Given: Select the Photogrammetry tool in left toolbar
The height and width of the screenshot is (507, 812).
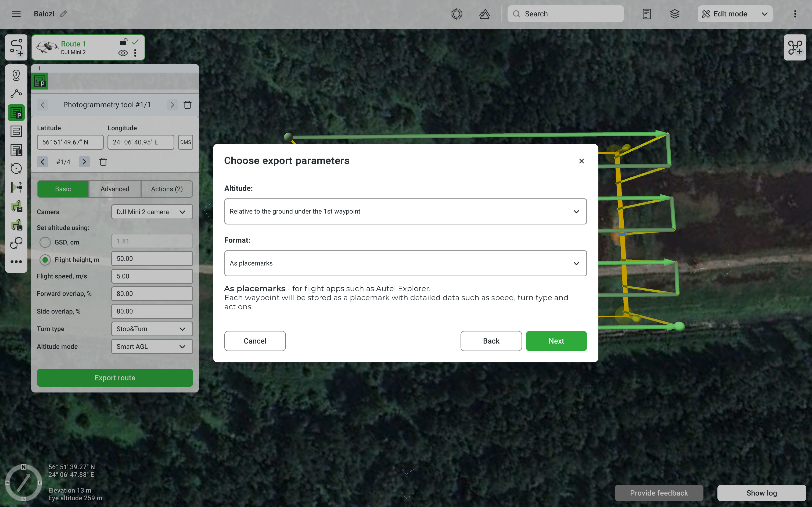Looking at the screenshot, I should pos(16,112).
